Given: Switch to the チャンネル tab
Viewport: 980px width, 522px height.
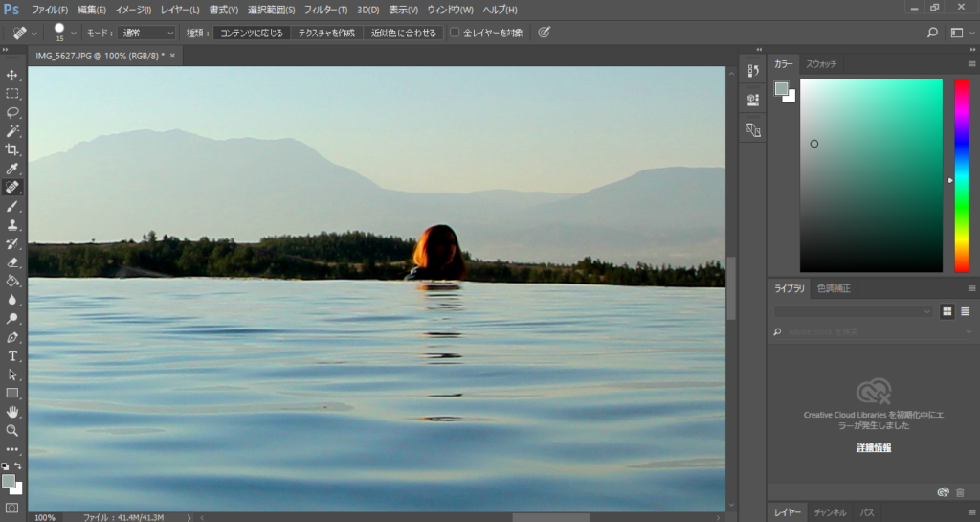Looking at the screenshot, I should (x=829, y=512).
